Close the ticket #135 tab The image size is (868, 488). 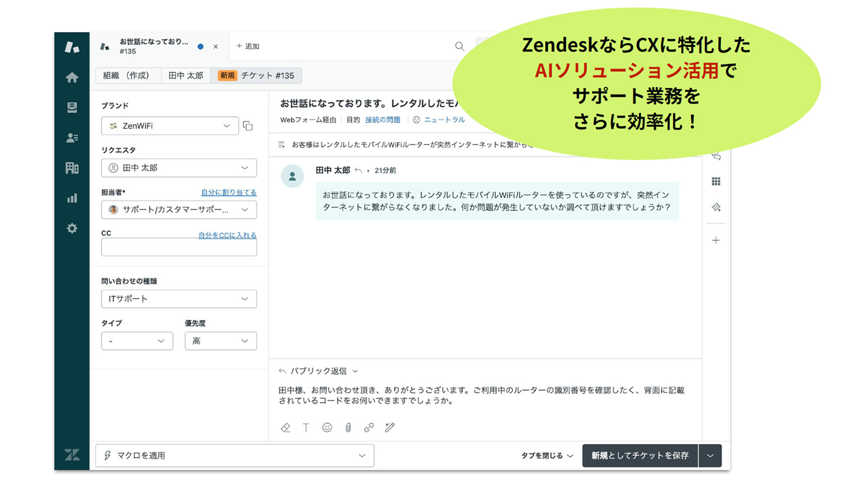[216, 47]
